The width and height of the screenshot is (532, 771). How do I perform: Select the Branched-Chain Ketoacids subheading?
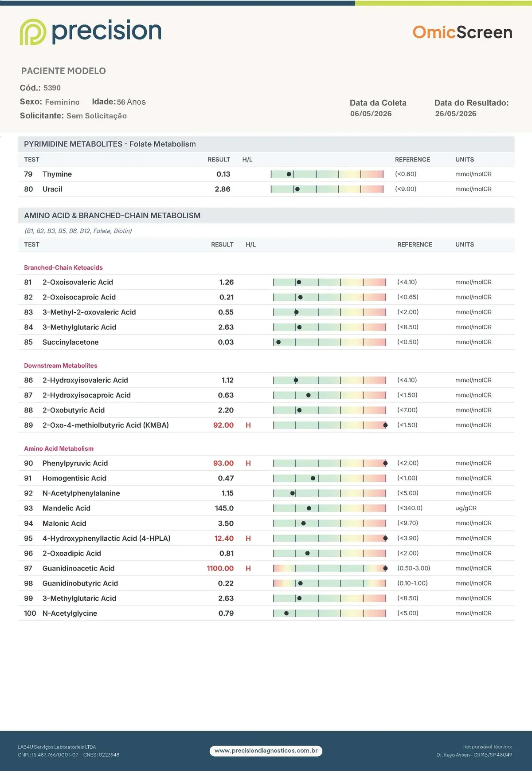(x=63, y=267)
